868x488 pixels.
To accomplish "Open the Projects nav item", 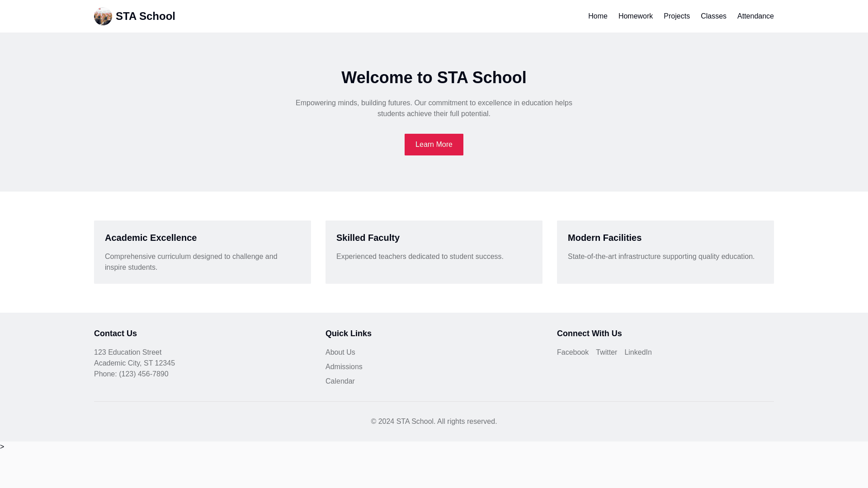I will pos(676,16).
